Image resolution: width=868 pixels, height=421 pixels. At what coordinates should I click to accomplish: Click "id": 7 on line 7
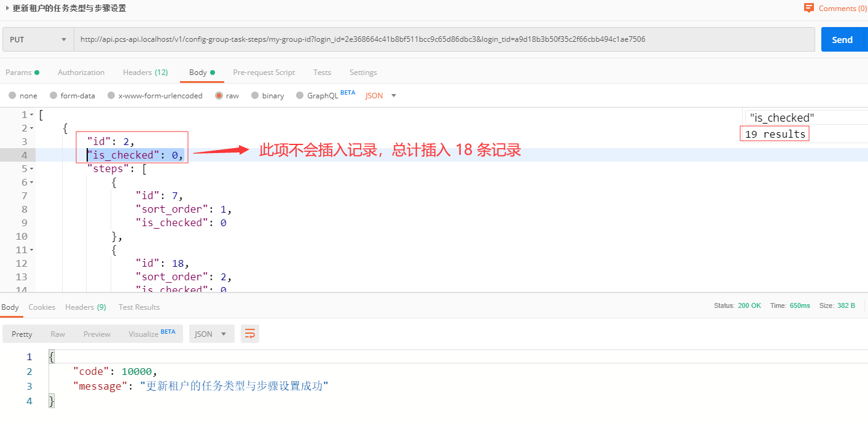pyautogui.click(x=160, y=195)
